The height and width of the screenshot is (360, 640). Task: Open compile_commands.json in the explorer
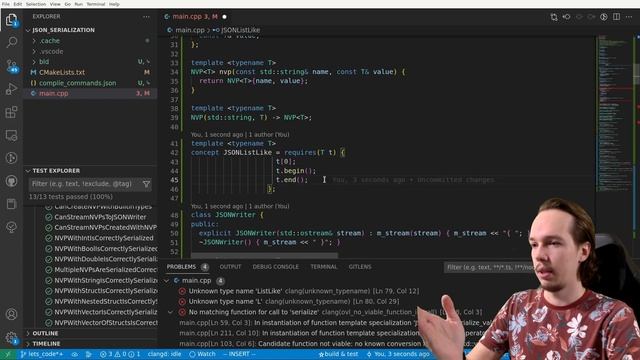tap(78, 83)
